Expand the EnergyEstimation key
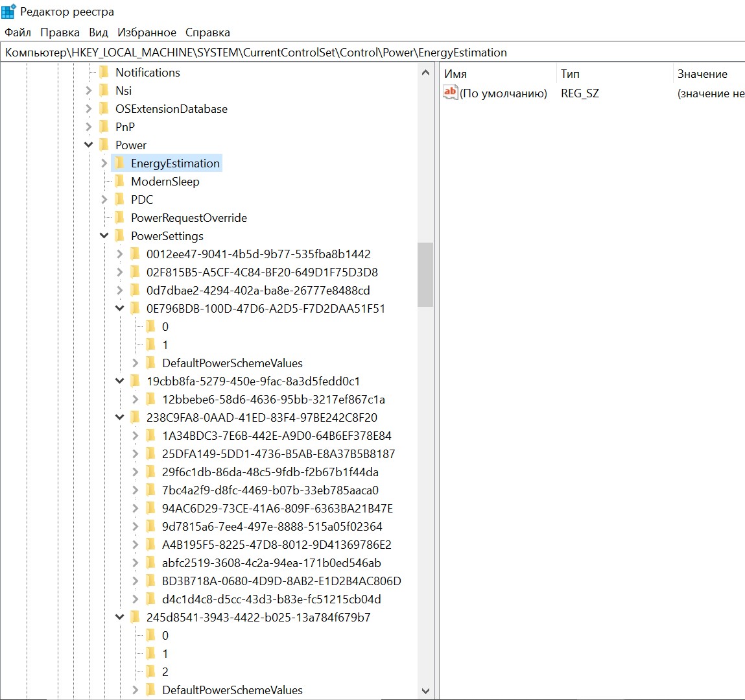 click(104, 163)
